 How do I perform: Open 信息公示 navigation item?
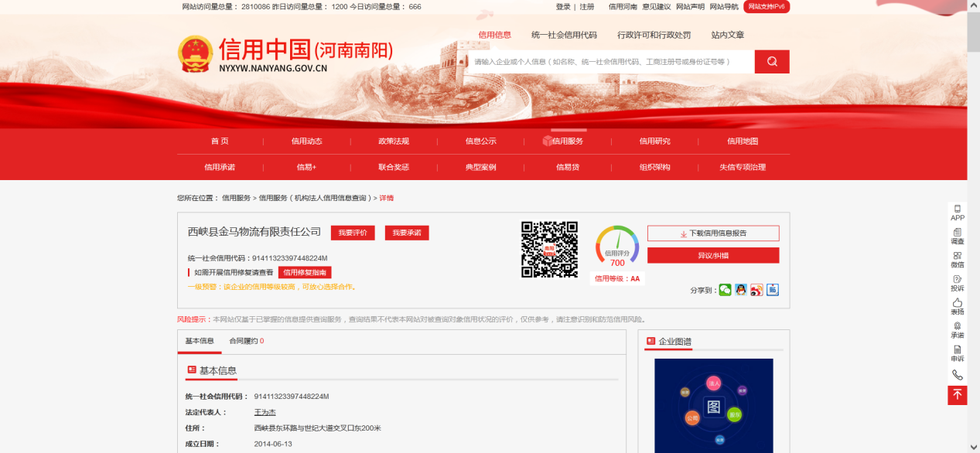pyautogui.click(x=480, y=141)
